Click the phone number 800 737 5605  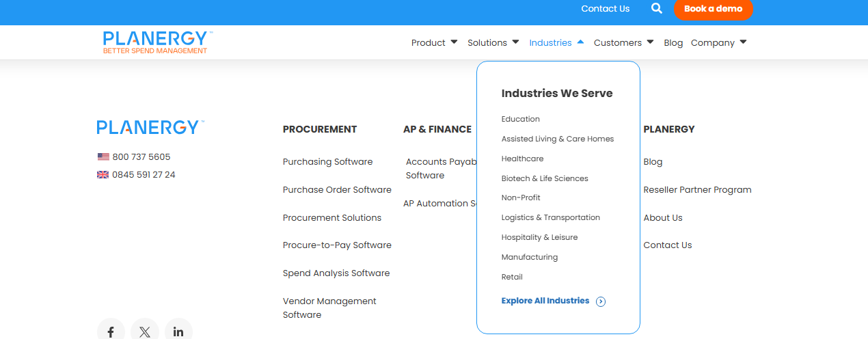coord(141,157)
